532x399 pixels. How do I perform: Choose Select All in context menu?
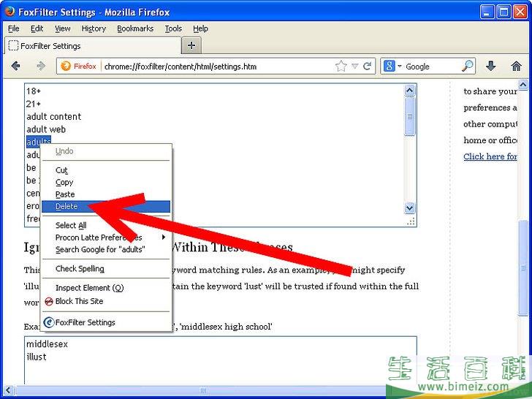point(106,225)
